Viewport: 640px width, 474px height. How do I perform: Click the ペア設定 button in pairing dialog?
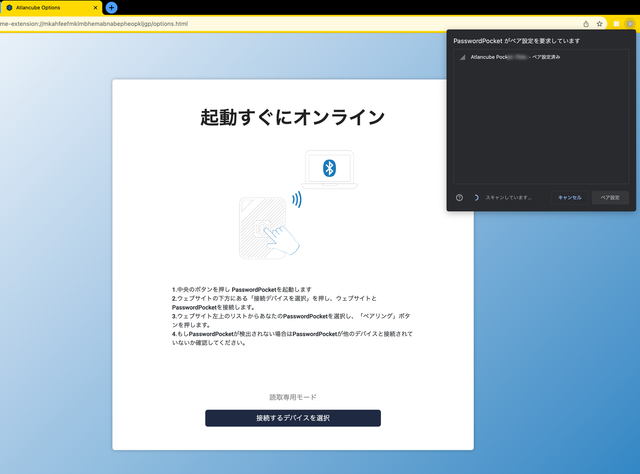coord(610,198)
